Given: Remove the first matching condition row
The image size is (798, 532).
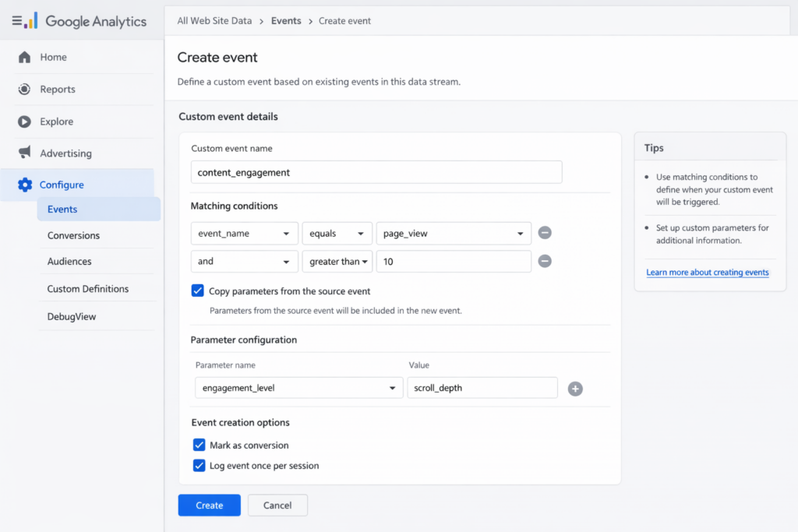Looking at the screenshot, I should (x=544, y=232).
